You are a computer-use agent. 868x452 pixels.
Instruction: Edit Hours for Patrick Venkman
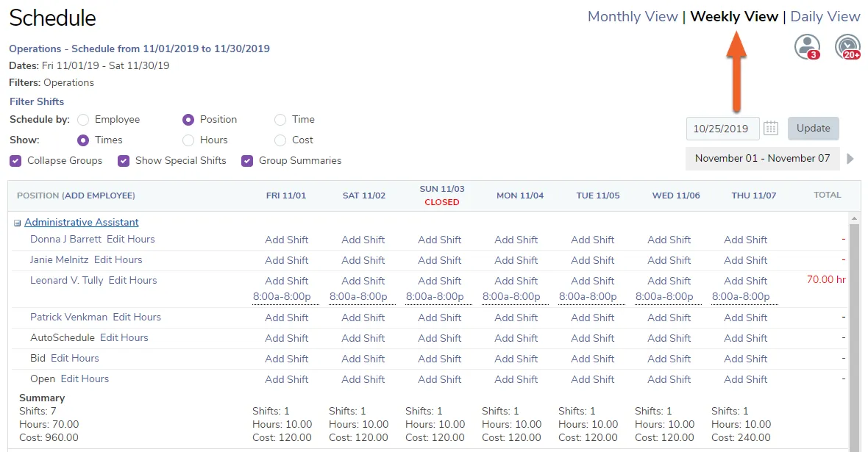click(137, 318)
